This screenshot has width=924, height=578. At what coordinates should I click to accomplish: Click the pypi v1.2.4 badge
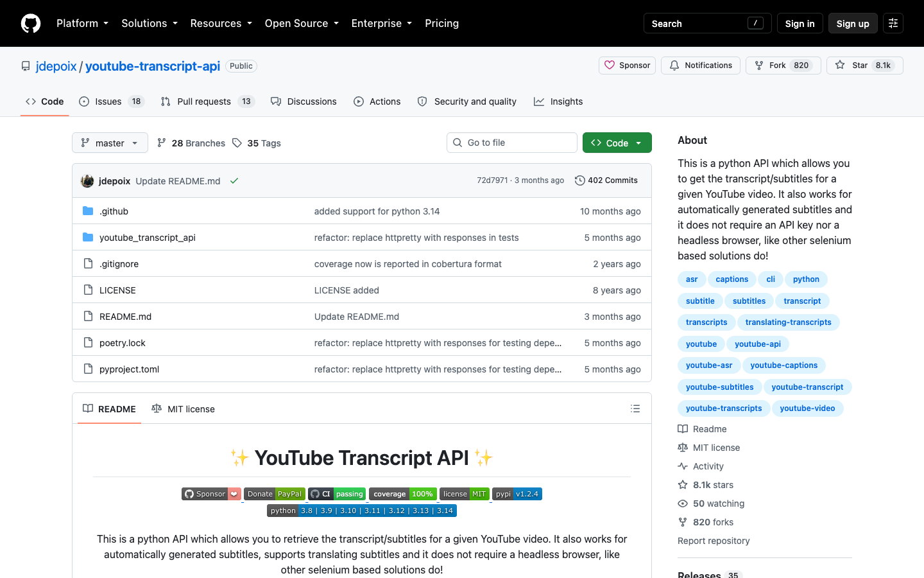tap(517, 494)
